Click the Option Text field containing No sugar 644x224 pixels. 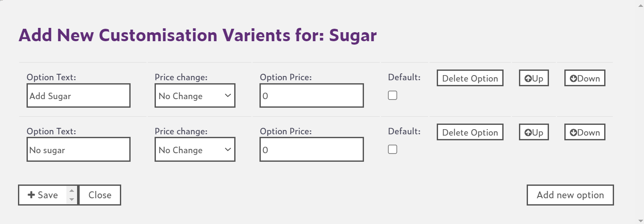(x=78, y=150)
